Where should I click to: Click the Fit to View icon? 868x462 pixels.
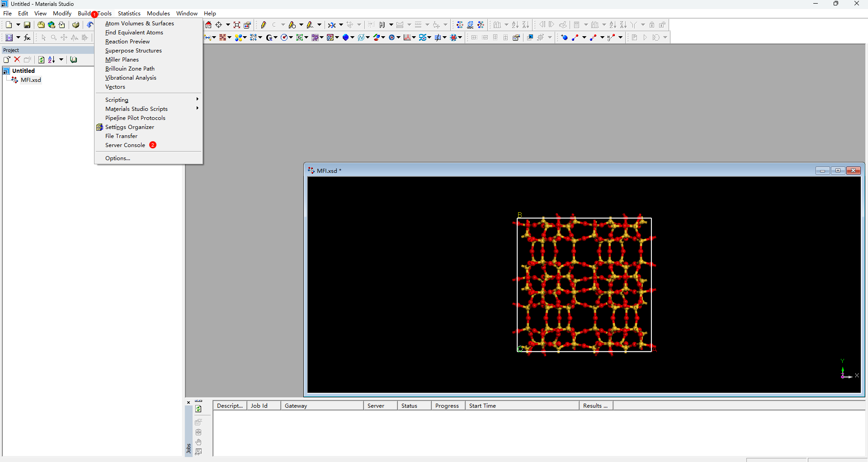pyautogui.click(x=237, y=25)
